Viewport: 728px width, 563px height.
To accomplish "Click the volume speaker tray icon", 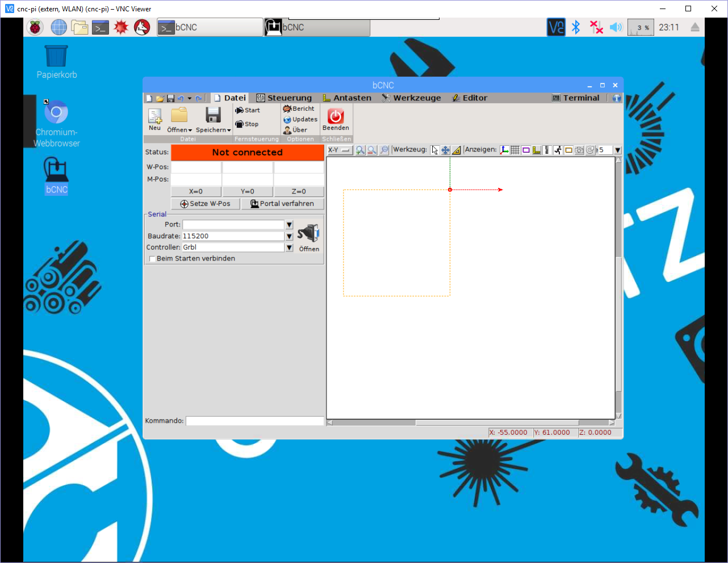I will pos(616,27).
